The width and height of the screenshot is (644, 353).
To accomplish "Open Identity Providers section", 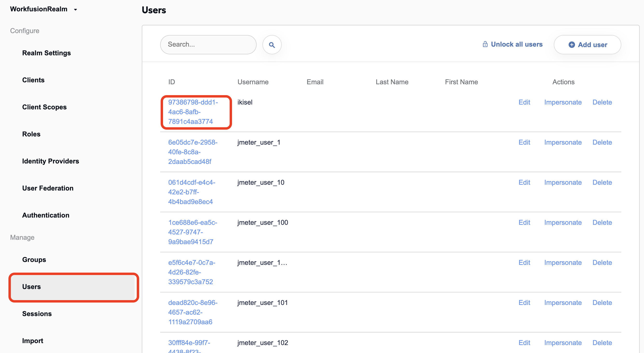I will [x=50, y=161].
